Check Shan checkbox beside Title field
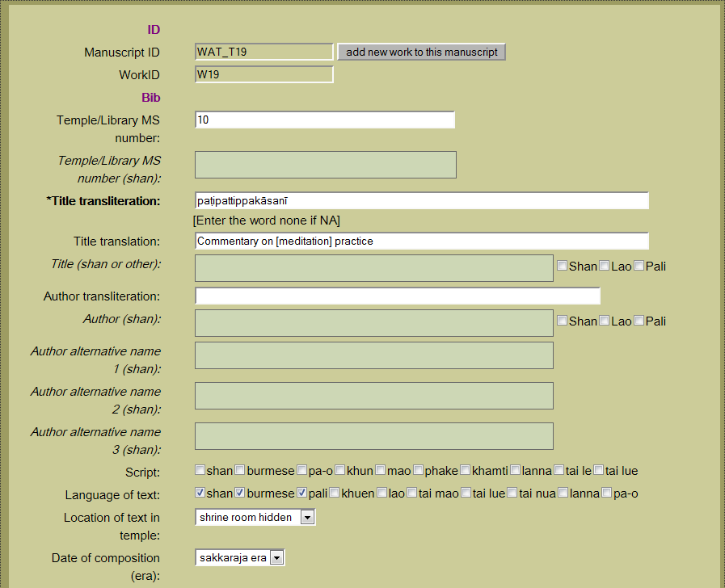The image size is (725, 588). coord(563,266)
